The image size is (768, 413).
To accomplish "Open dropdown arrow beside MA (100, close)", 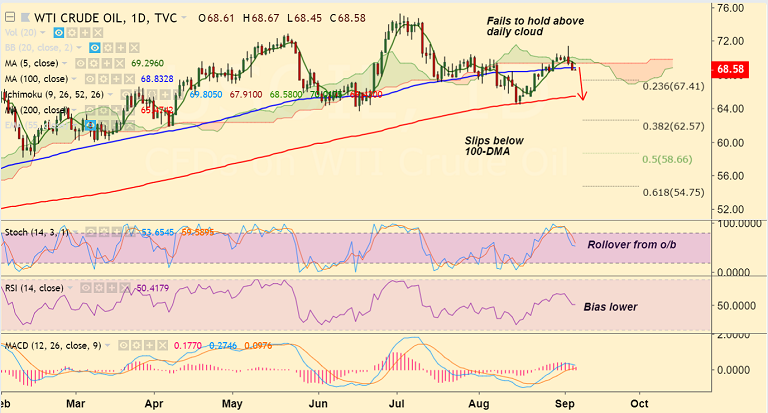I will 74,79.
